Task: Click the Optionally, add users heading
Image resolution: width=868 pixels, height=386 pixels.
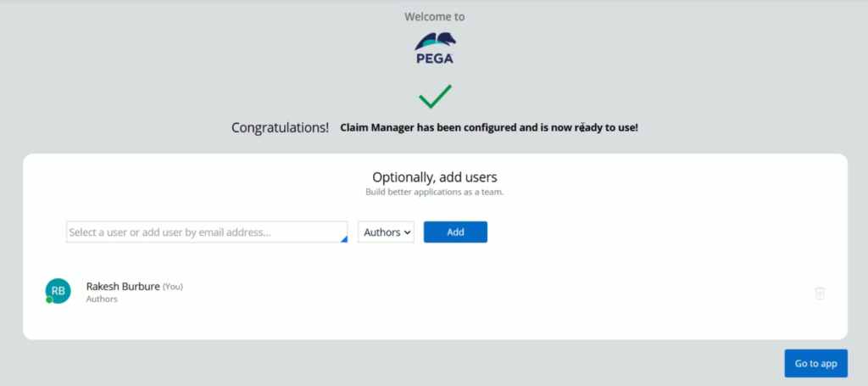Action: pyautogui.click(x=435, y=177)
